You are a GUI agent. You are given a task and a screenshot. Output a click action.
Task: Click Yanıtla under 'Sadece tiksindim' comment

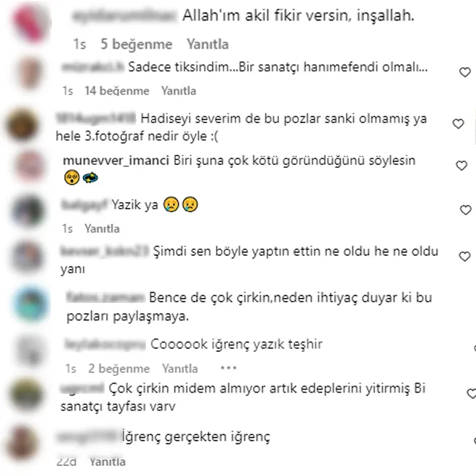[x=179, y=91]
